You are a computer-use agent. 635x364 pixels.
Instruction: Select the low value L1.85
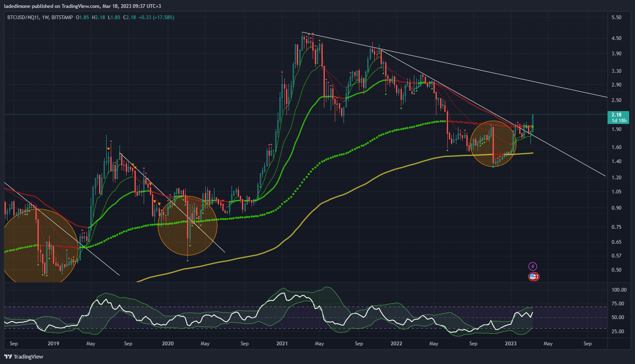pos(114,17)
